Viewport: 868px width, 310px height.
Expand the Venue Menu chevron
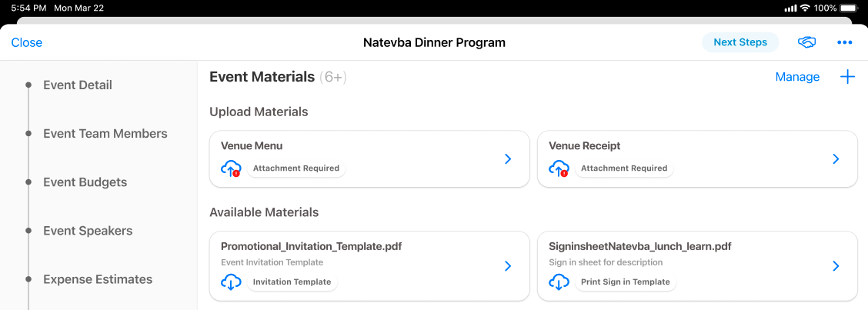tap(508, 158)
